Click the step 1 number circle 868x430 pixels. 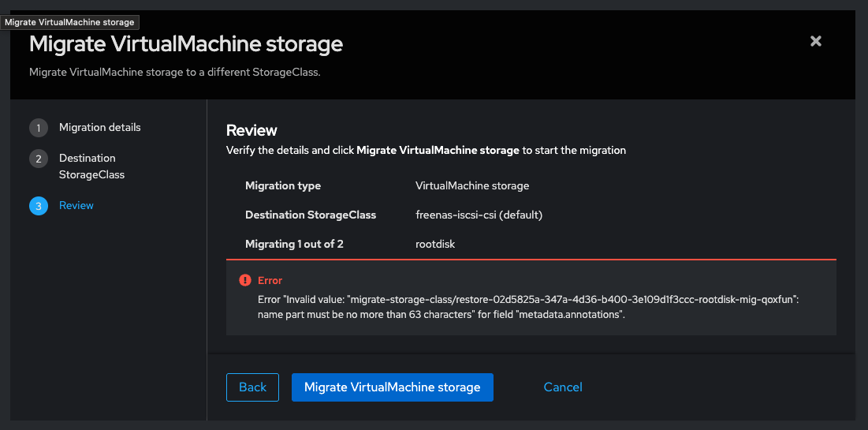click(x=38, y=128)
